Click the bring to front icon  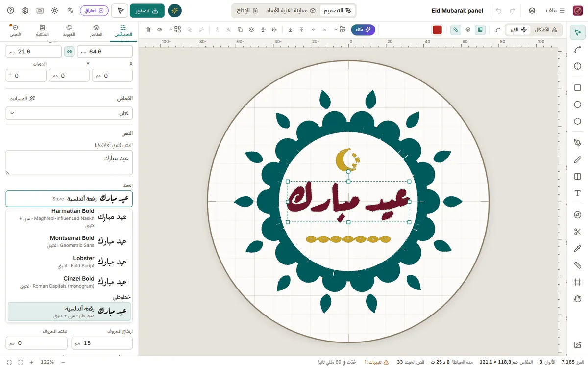[x=301, y=30]
